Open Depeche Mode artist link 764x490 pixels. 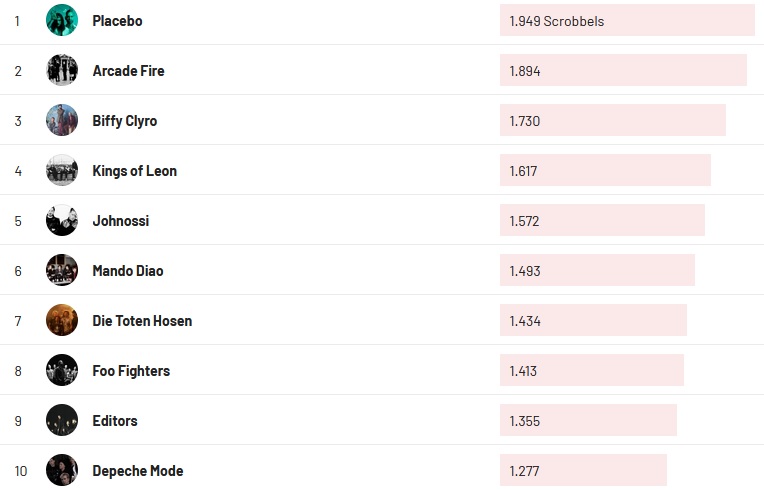point(137,471)
